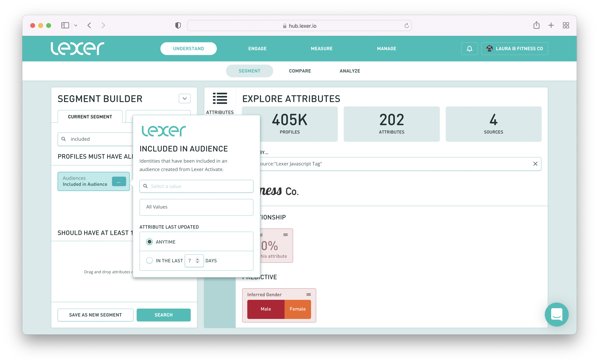
Task: Click the notification bell
Action: [469, 48]
